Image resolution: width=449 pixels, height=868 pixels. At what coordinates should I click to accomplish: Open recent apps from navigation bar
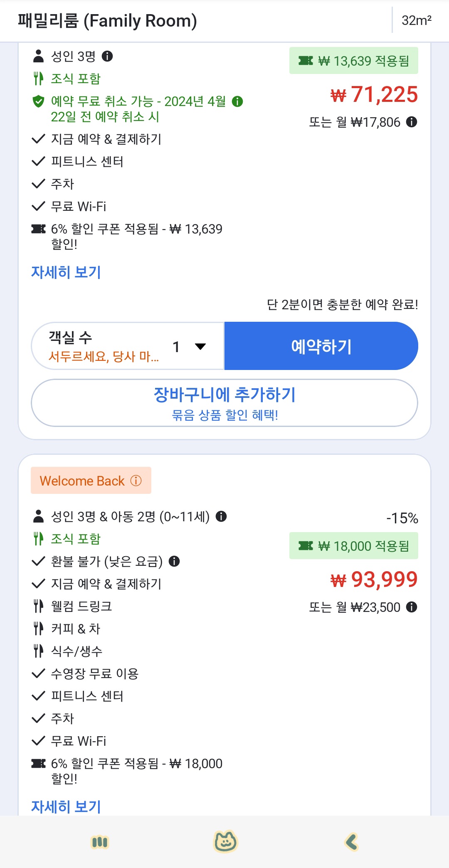(100, 842)
